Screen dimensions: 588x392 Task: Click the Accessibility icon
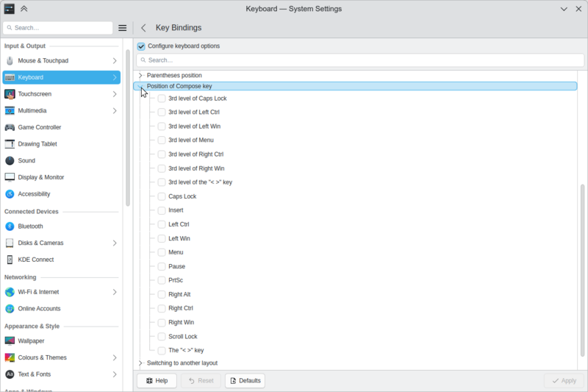tap(10, 194)
